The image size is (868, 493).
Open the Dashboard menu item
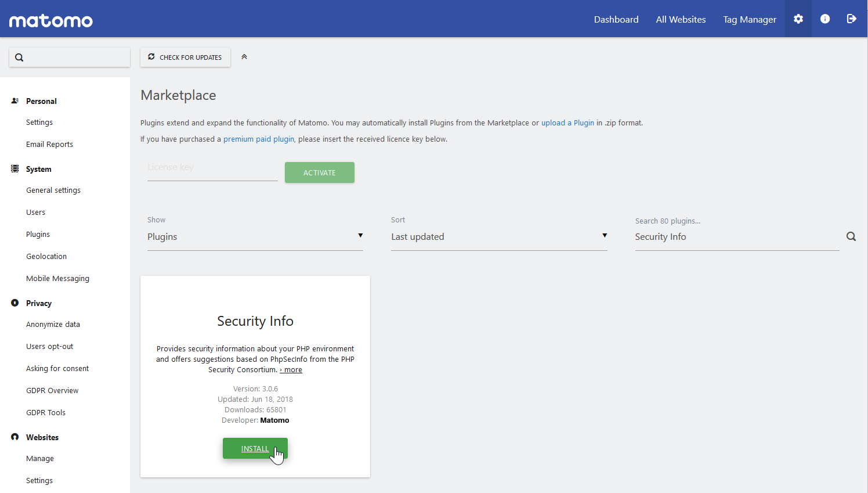pyautogui.click(x=616, y=20)
